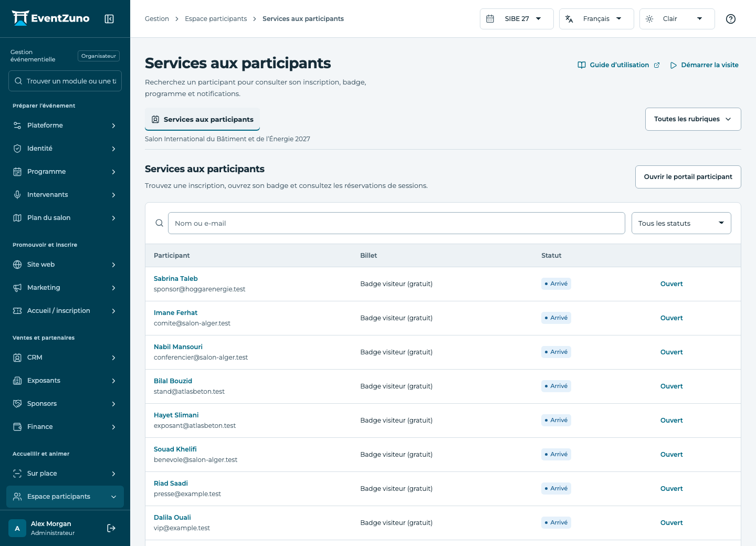Click the Alex Morgan user profile
This screenshot has height=546, width=756.
[42, 528]
